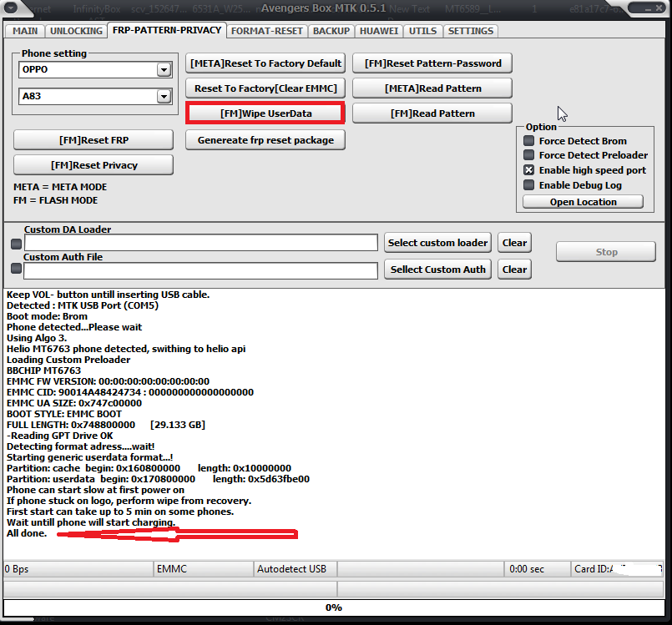Click 'Partition: userdata' log line
Screen dimensions: 672x625
[x=158, y=479]
